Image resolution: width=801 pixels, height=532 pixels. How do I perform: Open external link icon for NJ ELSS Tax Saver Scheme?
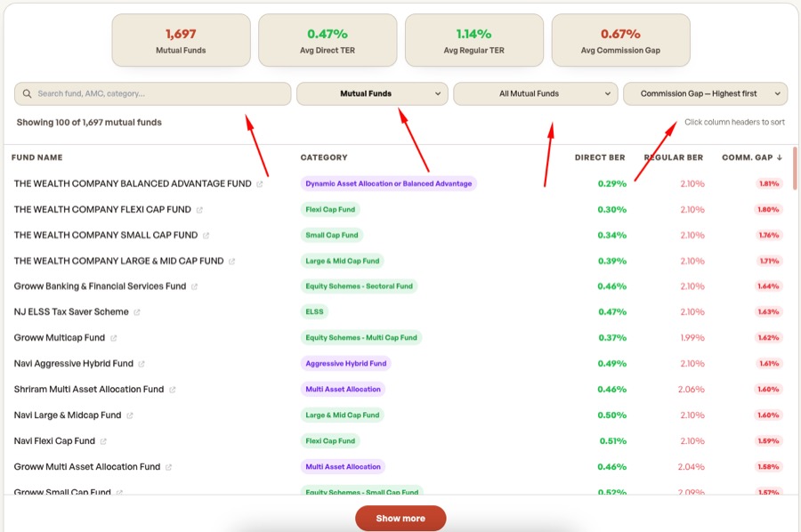point(137,312)
